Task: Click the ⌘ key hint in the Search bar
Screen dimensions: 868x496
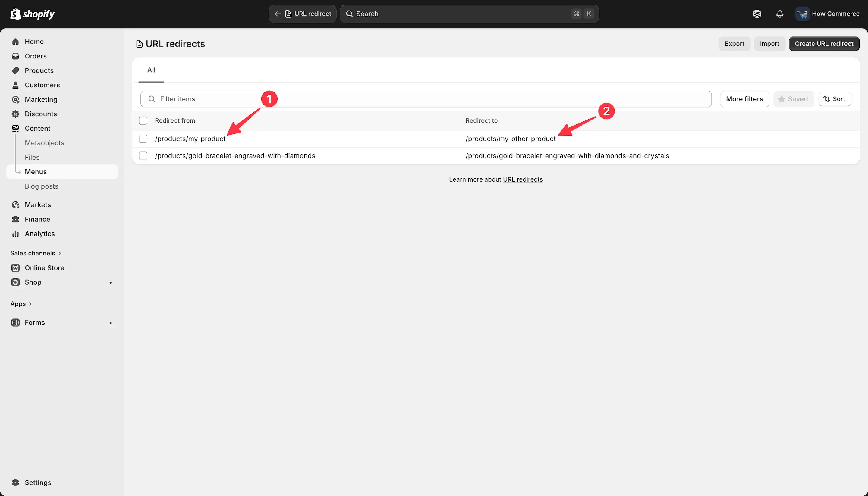Action: [x=577, y=14]
